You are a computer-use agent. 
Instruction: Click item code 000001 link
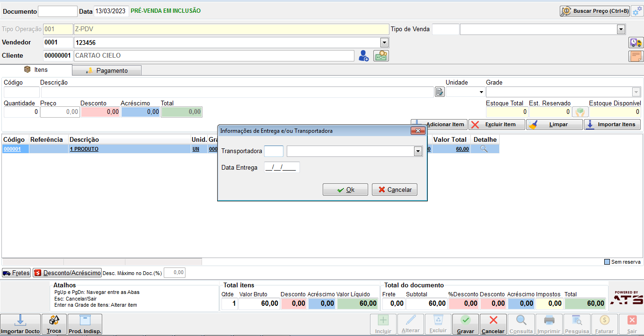12,149
